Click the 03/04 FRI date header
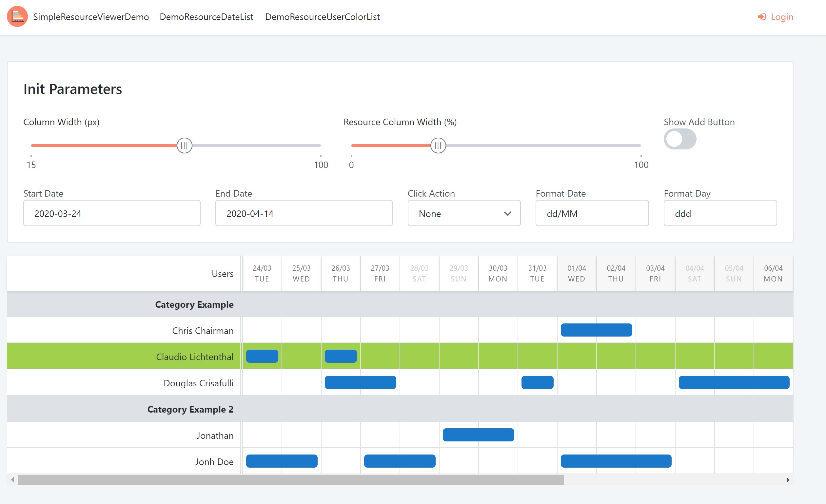 click(x=655, y=273)
